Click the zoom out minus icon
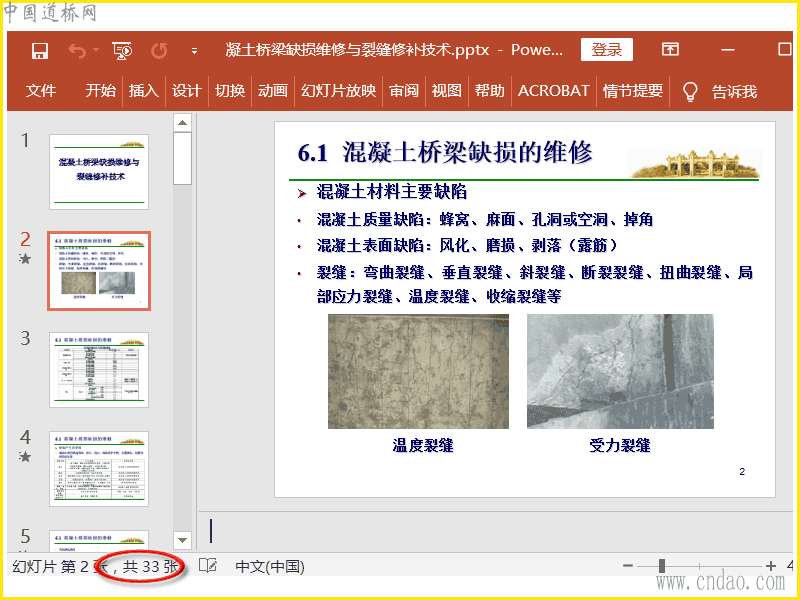This screenshot has width=800, height=600. click(x=628, y=566)
